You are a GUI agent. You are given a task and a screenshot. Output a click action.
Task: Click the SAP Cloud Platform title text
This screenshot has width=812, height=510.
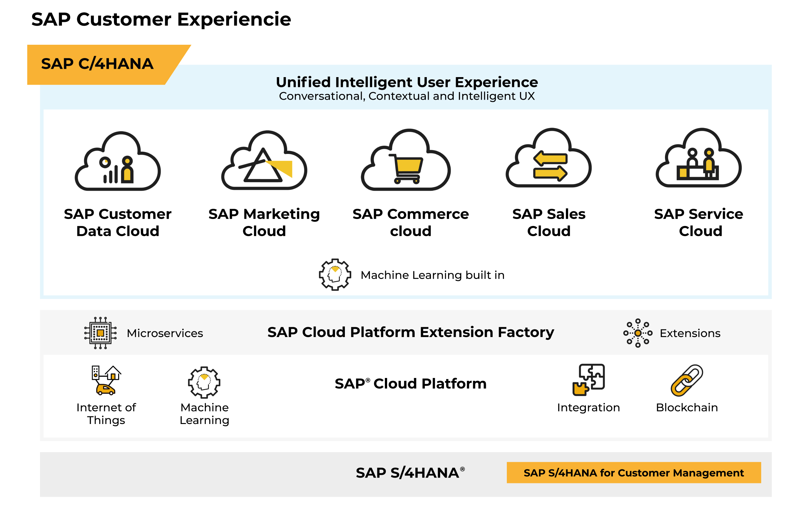tap(410, 383)
